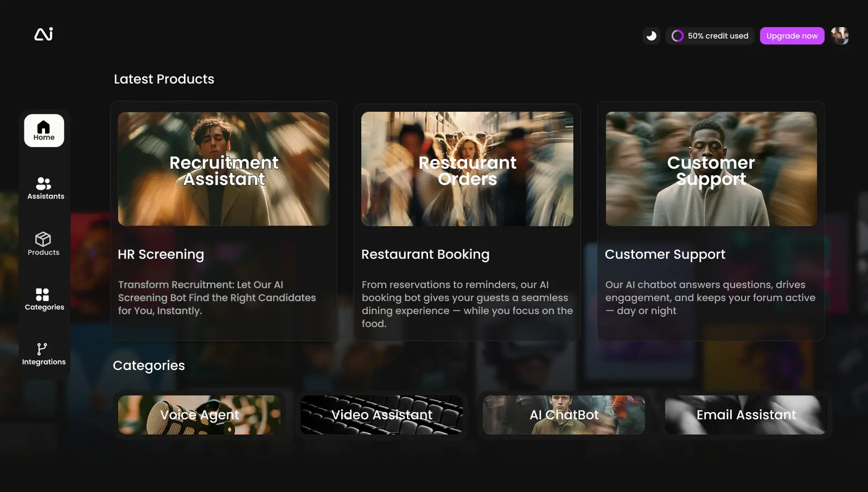
Task: Click the Restaurant Booking description text
Action: [467, 304]
